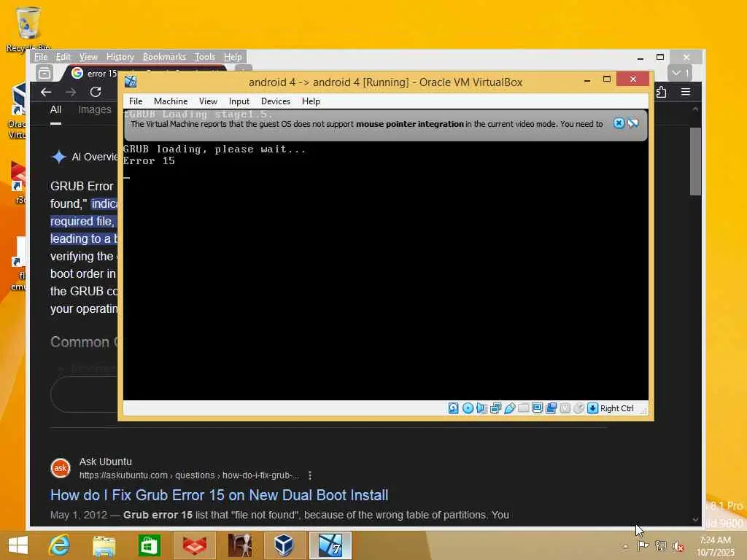Viewport: 747px width, 560px height.
Task: Open browser File menu
Action: pyautogui.click(x=41, y=57)
